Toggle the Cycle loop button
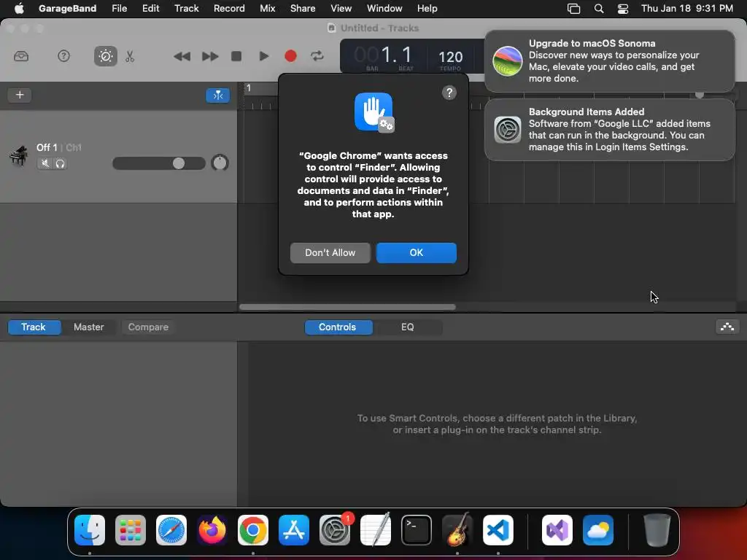The width and height of the screenshot is (747, 560). (317, 56)
